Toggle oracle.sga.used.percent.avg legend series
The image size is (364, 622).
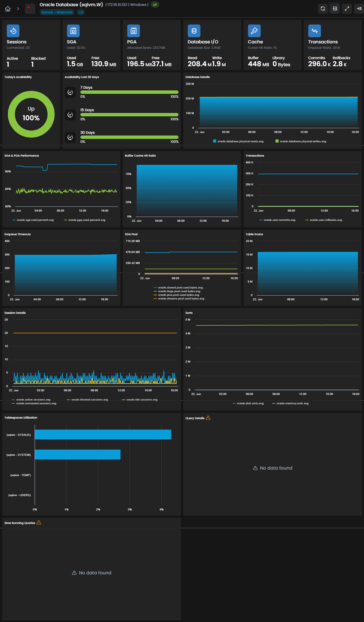tap(33, 220)
